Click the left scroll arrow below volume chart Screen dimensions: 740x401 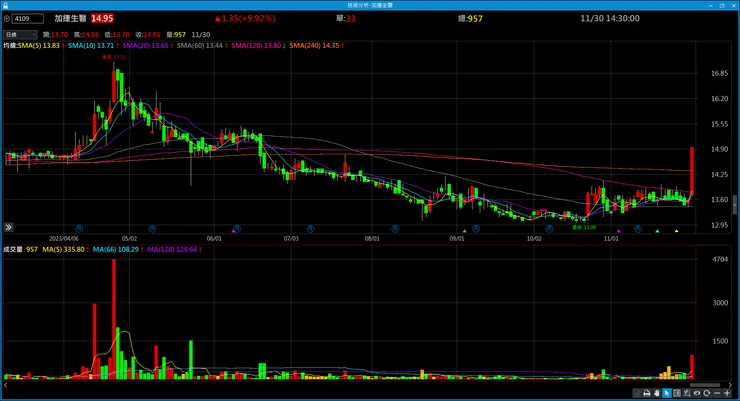[6, 385]
